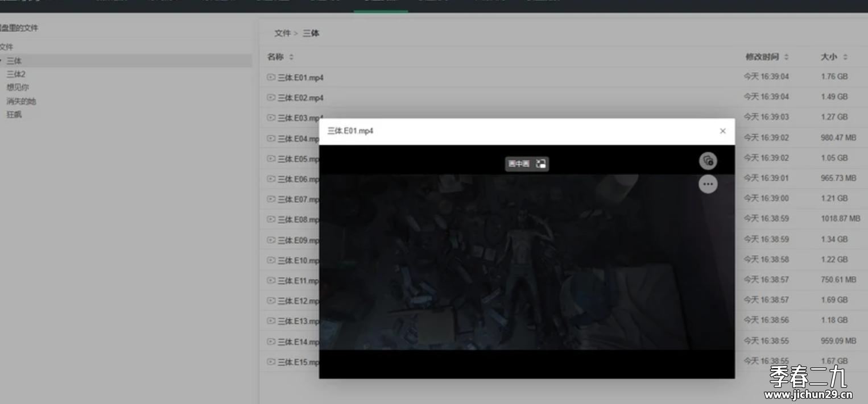The width and height of the screenshot is (868, 404).
Task: Sort files by 大小 column arrows
Action: click(x=845, y=57)
